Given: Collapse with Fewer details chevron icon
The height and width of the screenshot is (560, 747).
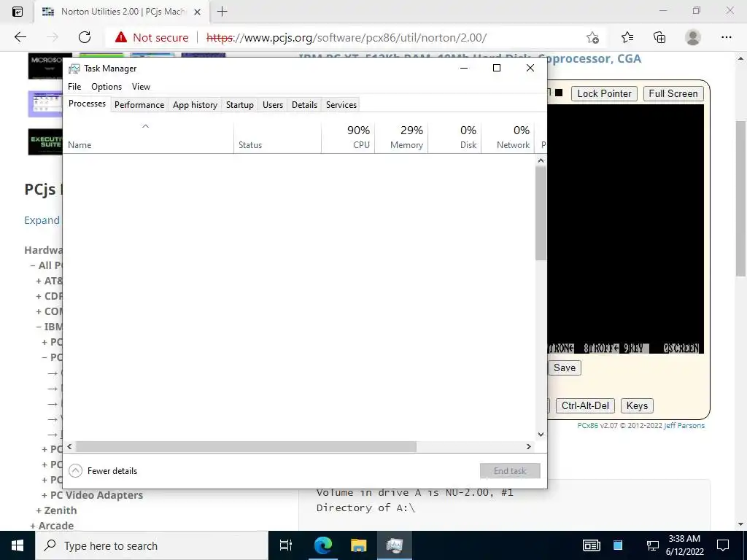Looking at the screenshot, I should point(75,471).
